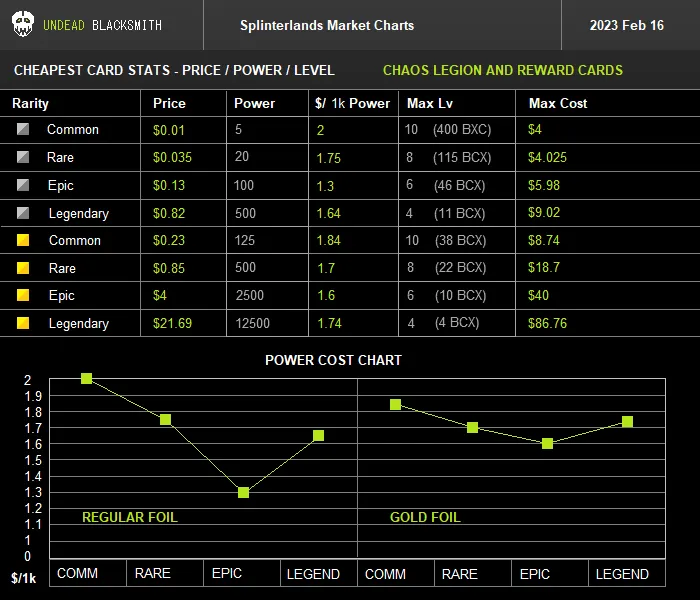Select the gold foil Legend chart point

pos(627,421)
